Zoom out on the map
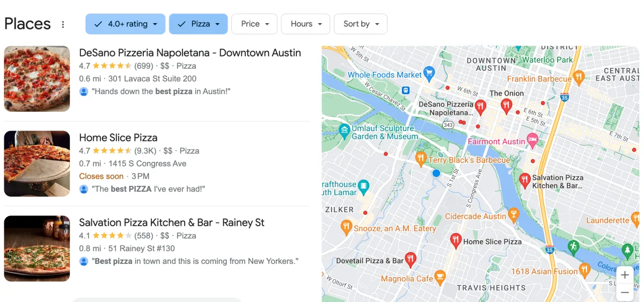Screen dimensions: 644x302 (x=625, y=292)
